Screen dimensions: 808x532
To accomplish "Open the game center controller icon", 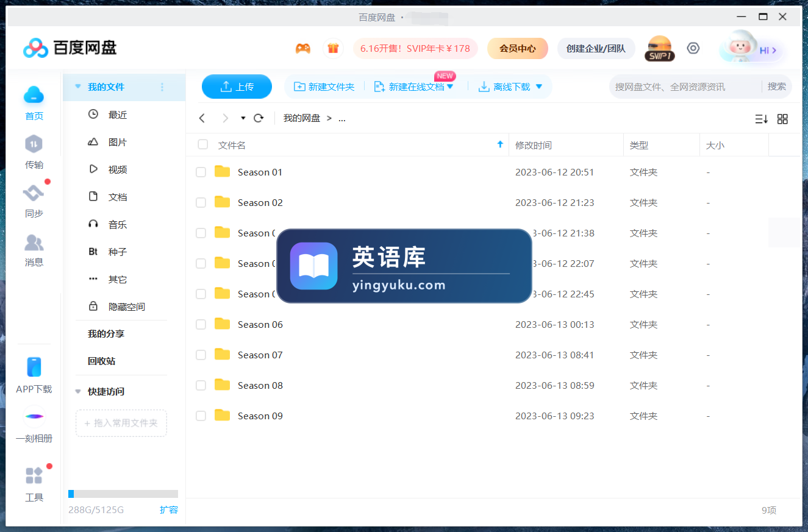I will coord(302,48).
